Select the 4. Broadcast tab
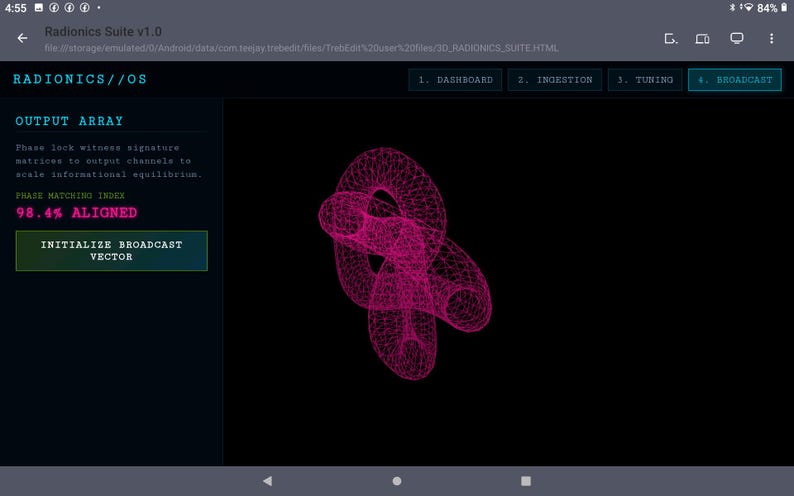Viewport: 794px width, 496px height. [x=735, y=80]
